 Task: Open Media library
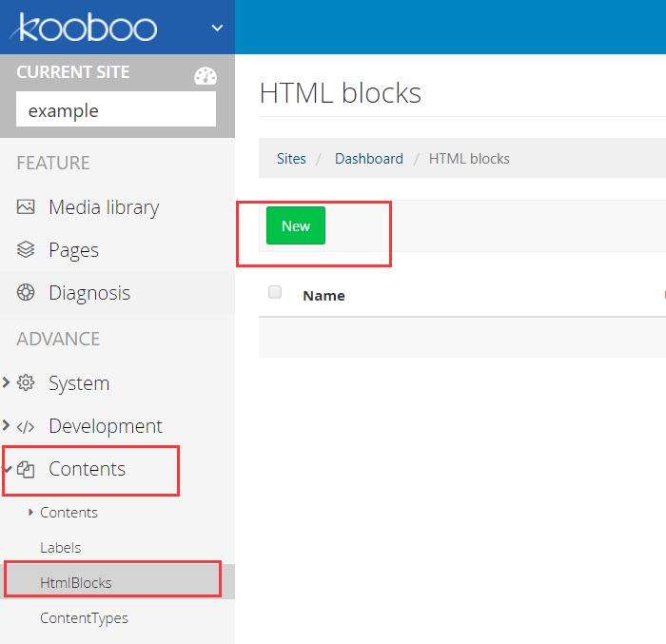(x=104, y=207)
